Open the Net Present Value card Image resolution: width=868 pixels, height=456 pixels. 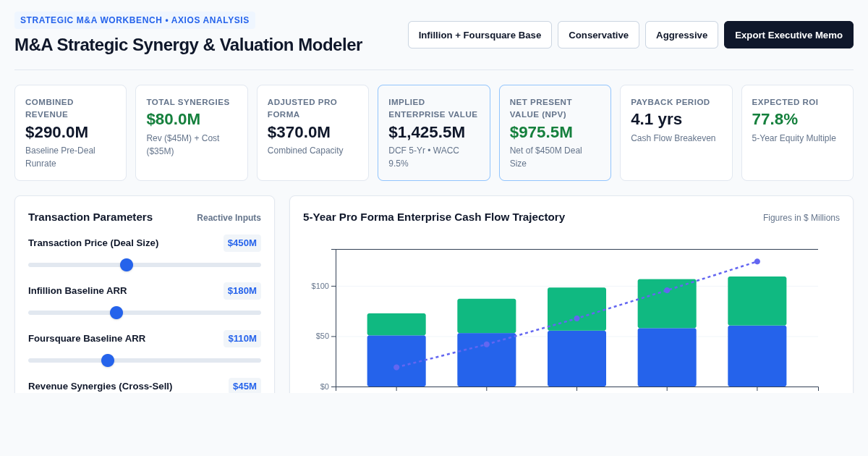pos(555,132)
